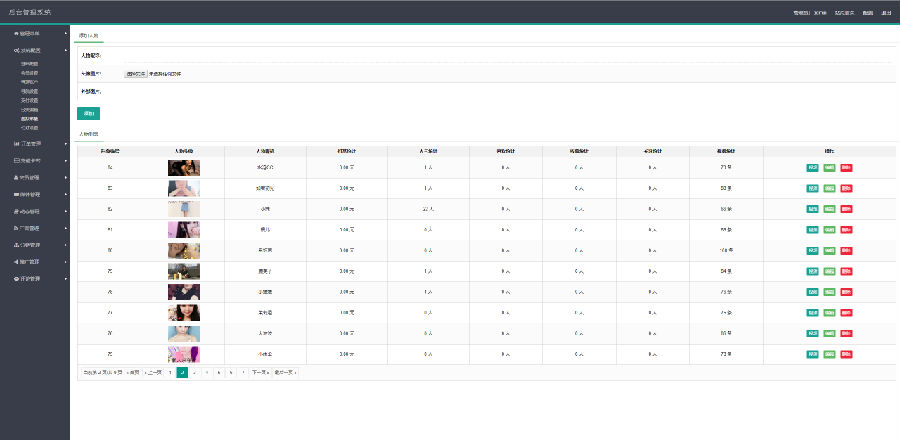Click the active page 2 button in pagination
The height and width of the screenshot is (440, 900).
(x=182, y=372)
